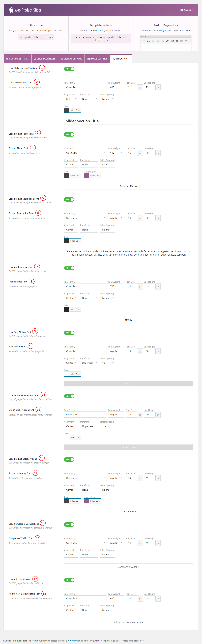Viewport: 202px width, 644px height.
Task: Open the Image Settings tab
Action: pyautogui.click(x=97, y=59)
